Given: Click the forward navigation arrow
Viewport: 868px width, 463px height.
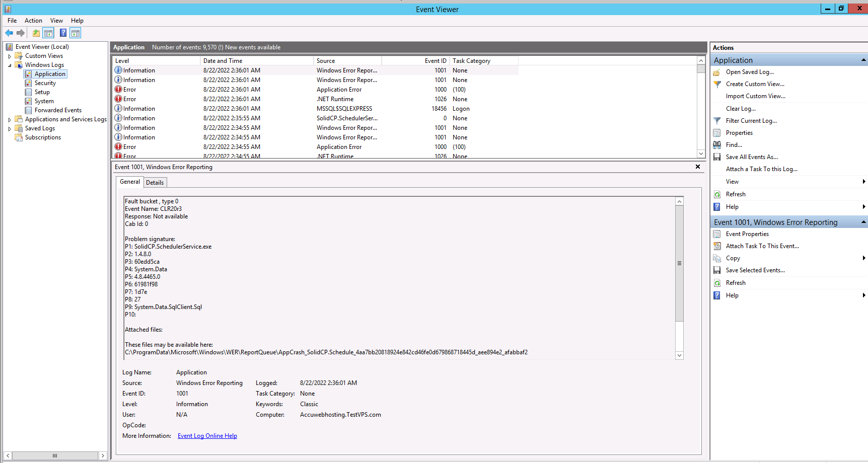Looking at the screenshot, I should [21, 33].
